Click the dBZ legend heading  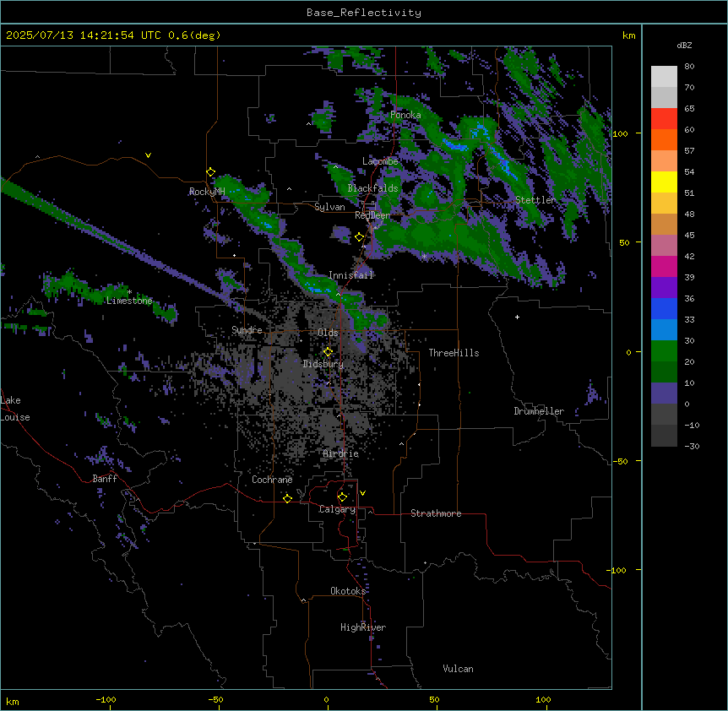tap(684, 45)
